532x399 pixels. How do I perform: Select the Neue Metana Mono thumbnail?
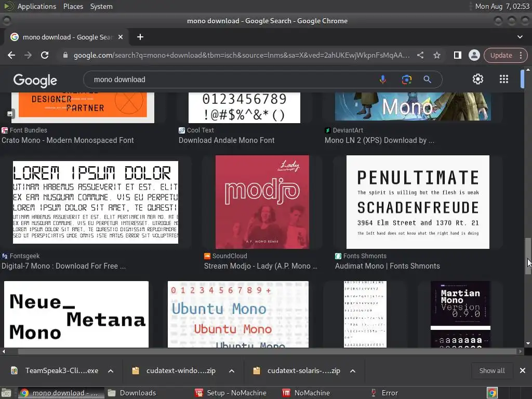pos(76,314)
